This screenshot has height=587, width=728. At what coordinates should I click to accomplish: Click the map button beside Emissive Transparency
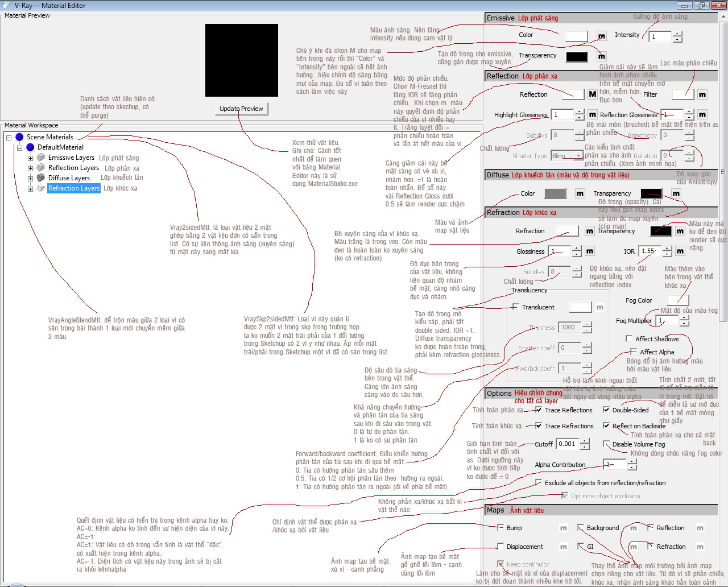click(602, 56)
